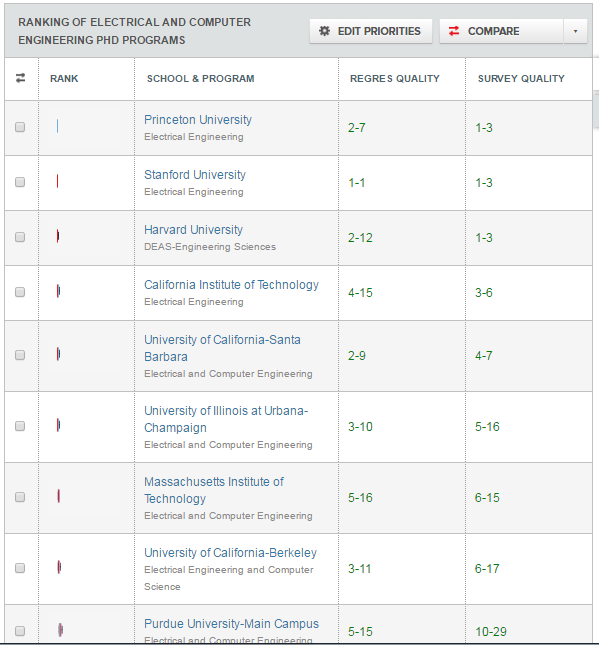Click Berkeley's survey quality value 6-17
599x645 pixels.
point(487,569)
